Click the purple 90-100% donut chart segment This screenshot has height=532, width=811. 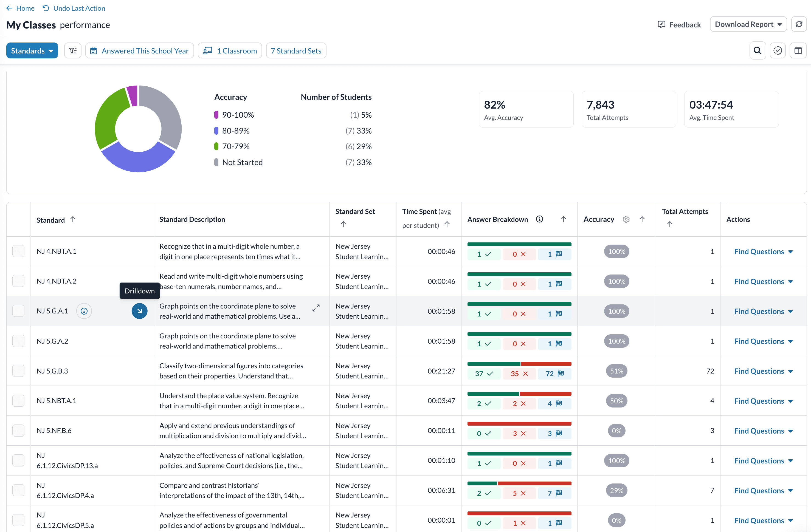[133, 96]
